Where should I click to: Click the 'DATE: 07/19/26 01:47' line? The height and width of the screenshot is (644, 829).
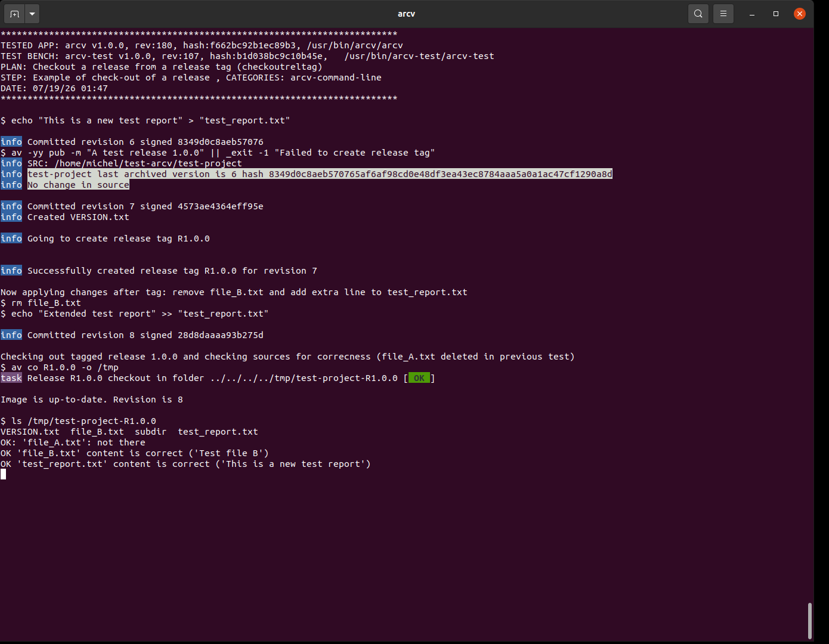[x=54, y=88]
